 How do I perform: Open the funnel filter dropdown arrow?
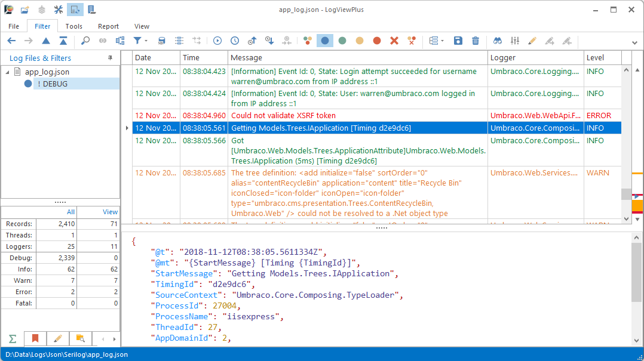click(x=146, y=41)
